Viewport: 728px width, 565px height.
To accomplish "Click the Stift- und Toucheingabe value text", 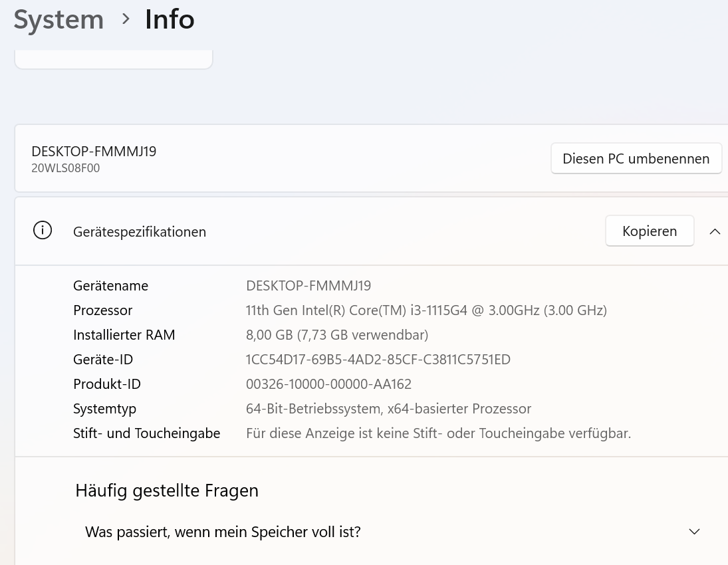I will tap(438, 433).
